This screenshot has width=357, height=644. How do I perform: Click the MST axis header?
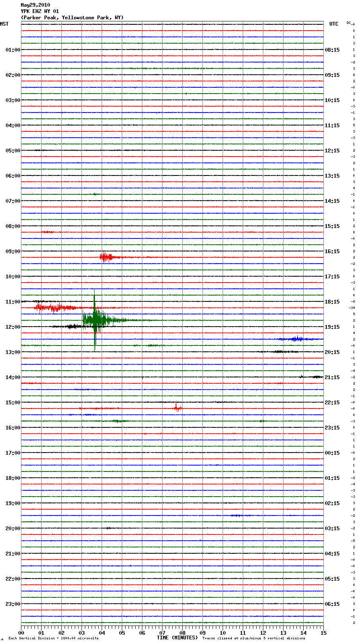click(4, 24)
